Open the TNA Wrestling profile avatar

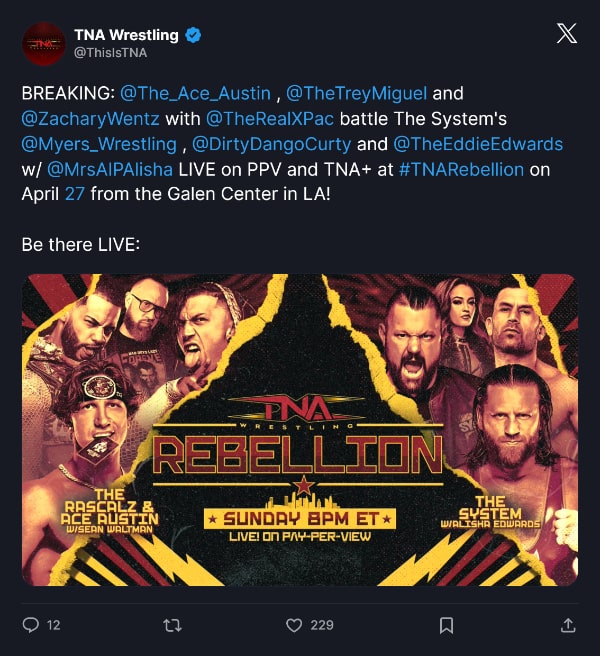click(x=44, y=44)
